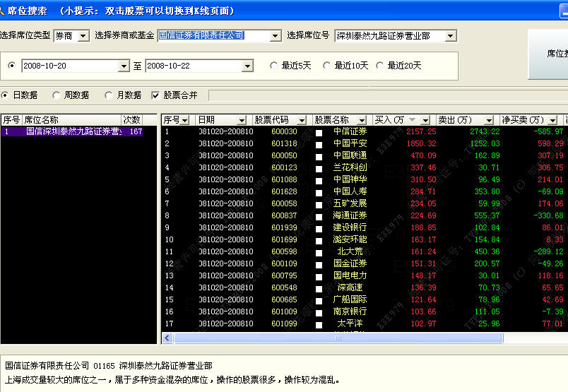Select the 建设银行 row in the table
This screenshot has height=392, width=568.
[x=350, y=227]
